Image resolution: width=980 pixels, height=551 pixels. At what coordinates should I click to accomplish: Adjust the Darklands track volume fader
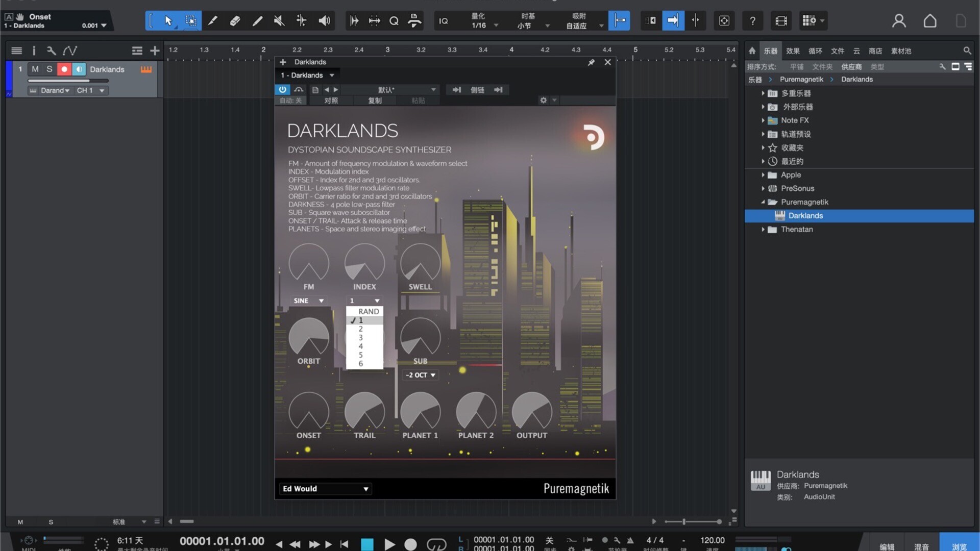tap(68, 81)
